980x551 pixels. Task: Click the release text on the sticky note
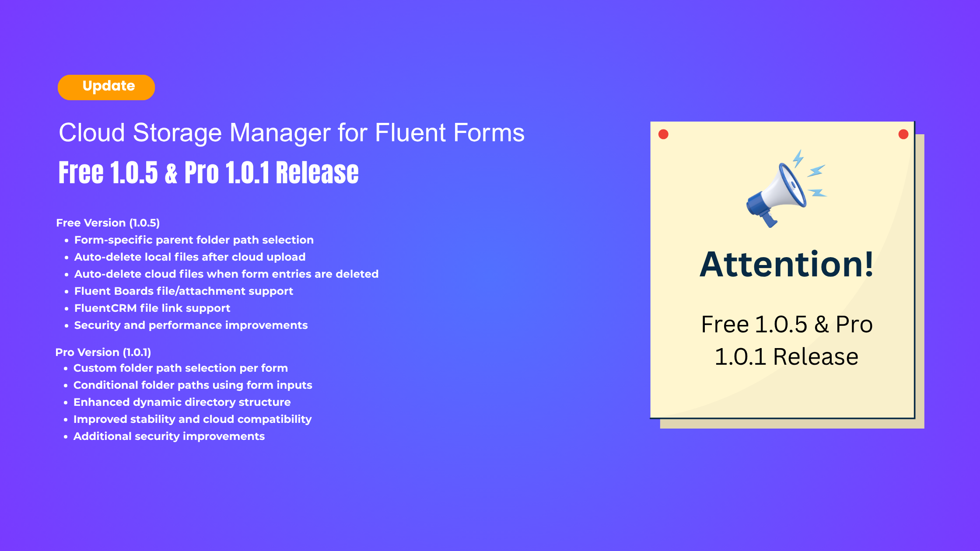[x=786, y=340]
